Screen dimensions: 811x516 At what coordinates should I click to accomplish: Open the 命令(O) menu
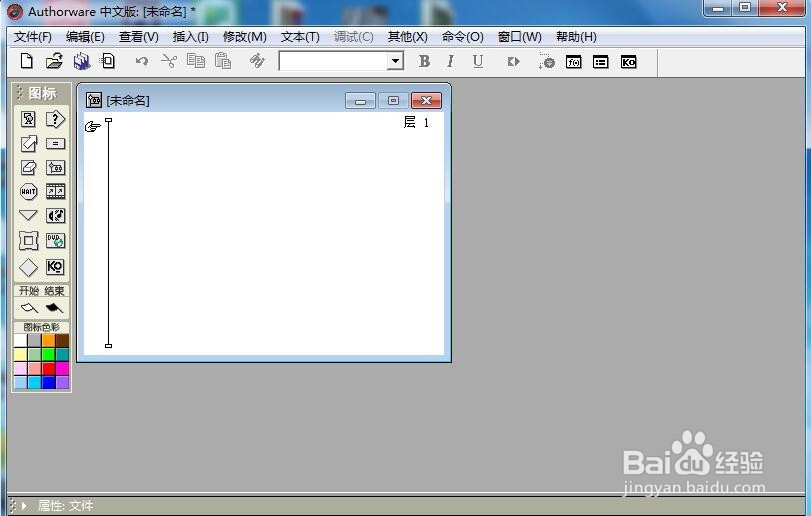[463, 37]
